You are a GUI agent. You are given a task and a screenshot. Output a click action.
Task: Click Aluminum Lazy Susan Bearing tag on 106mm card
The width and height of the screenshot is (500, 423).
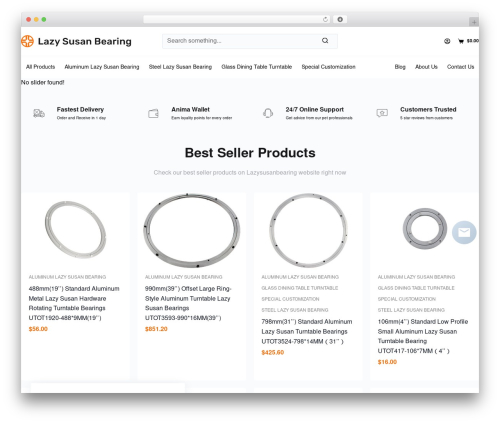(416, 277)
